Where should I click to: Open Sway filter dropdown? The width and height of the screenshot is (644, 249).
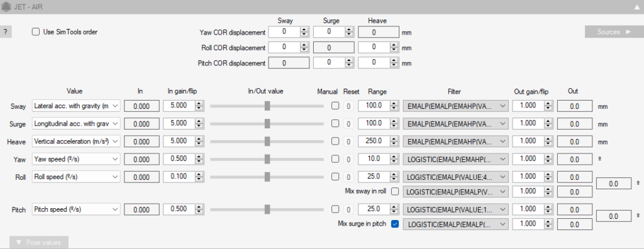coord(455,106)
